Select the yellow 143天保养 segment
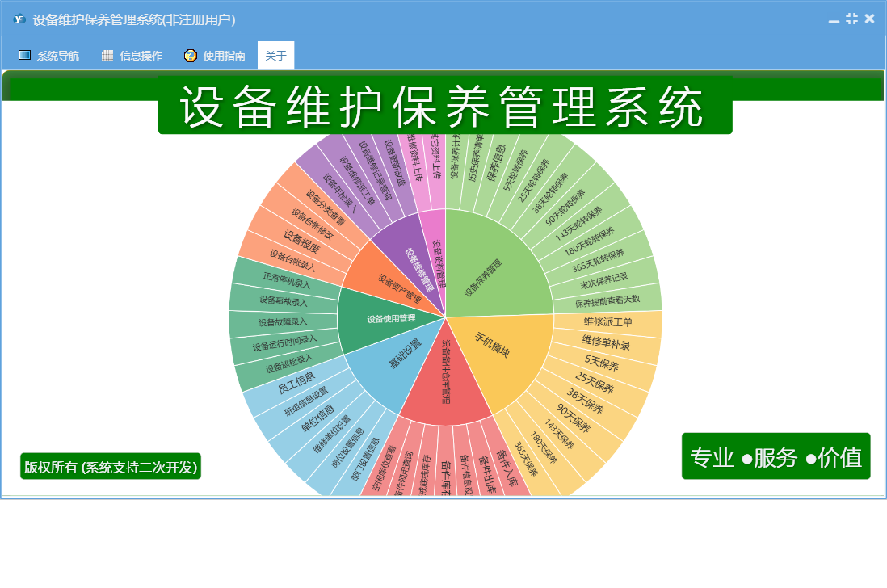887x588 pixels. click(559, 435)
